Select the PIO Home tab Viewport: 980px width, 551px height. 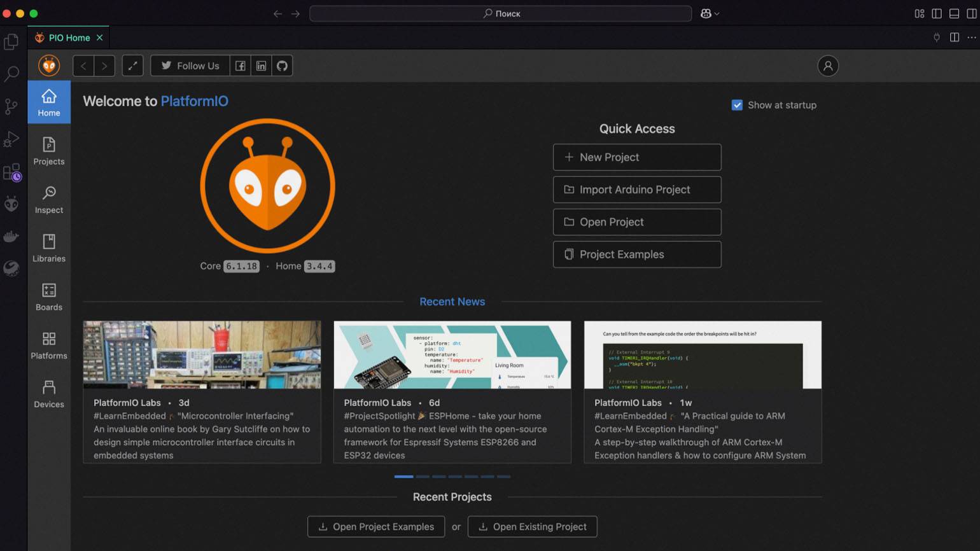(69, 38)
